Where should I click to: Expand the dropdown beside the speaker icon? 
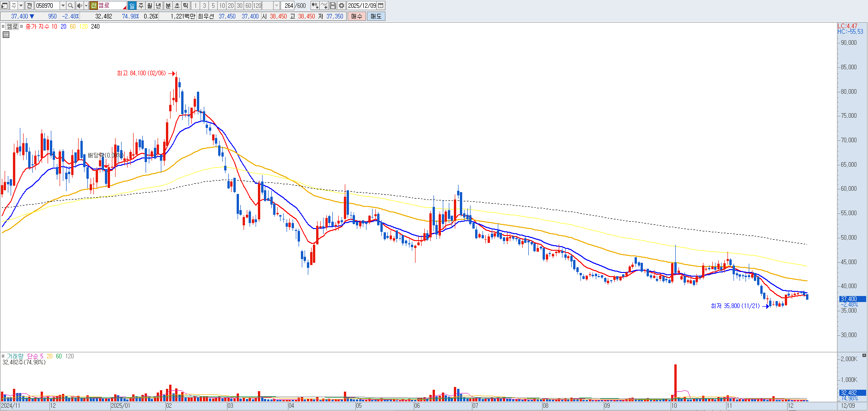86,6
